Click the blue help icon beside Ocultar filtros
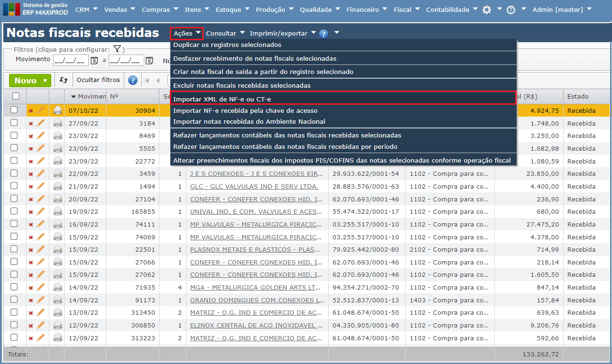Viewport: 612px width, 364px height. point(133,80)
